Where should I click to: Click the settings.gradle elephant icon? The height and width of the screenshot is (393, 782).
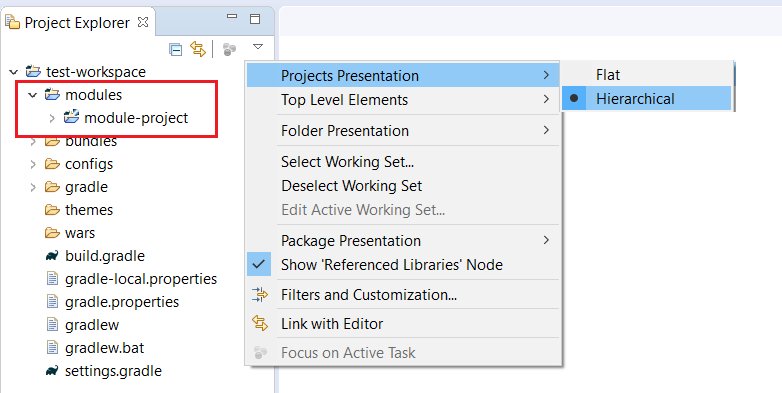52,371
